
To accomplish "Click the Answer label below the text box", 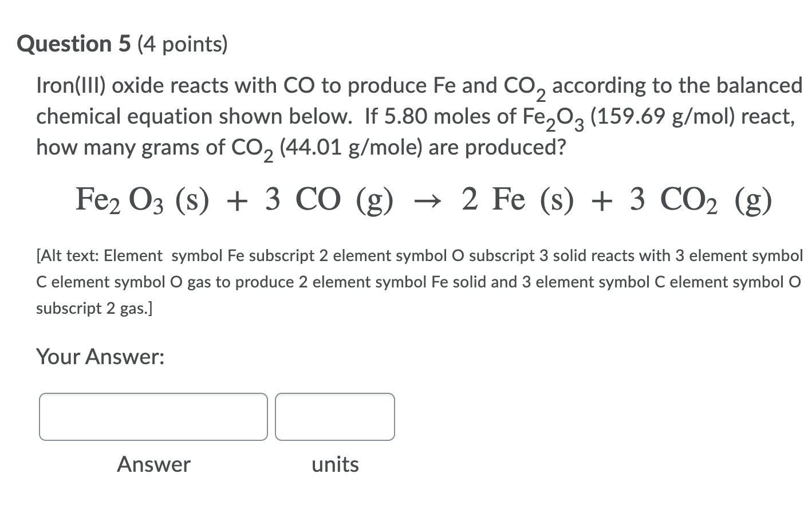I will tap(153, 464).
